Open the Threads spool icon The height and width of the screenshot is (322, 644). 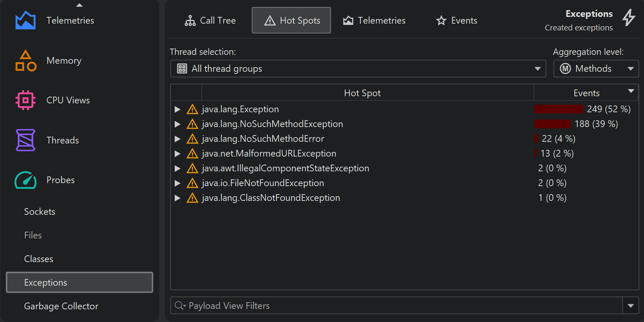click(x=26, y=140)
